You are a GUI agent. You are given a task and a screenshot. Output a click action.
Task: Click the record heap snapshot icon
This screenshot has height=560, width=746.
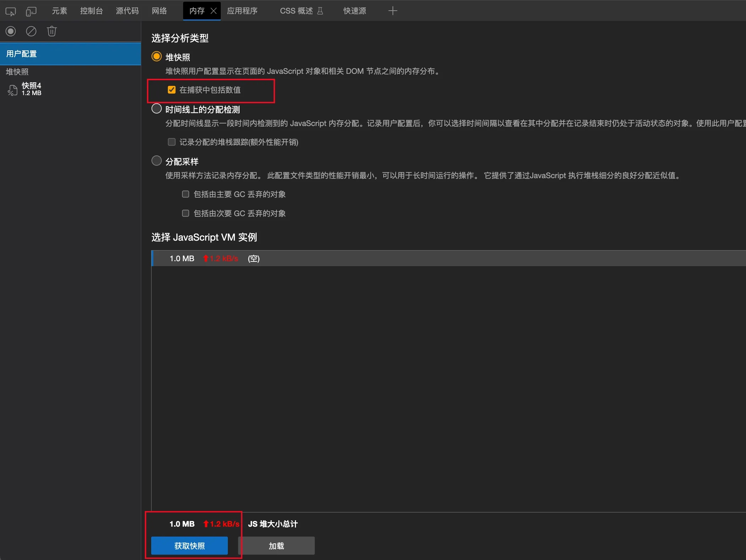point(11,31)
